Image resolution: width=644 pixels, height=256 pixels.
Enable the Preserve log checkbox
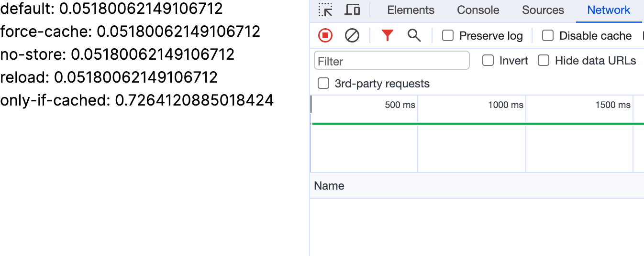[x=448, y=36]
